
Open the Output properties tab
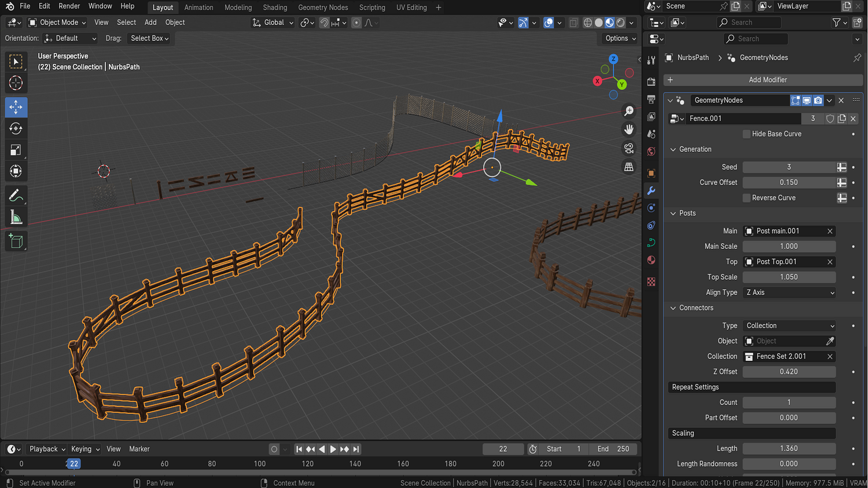click(x=652, y=99)
